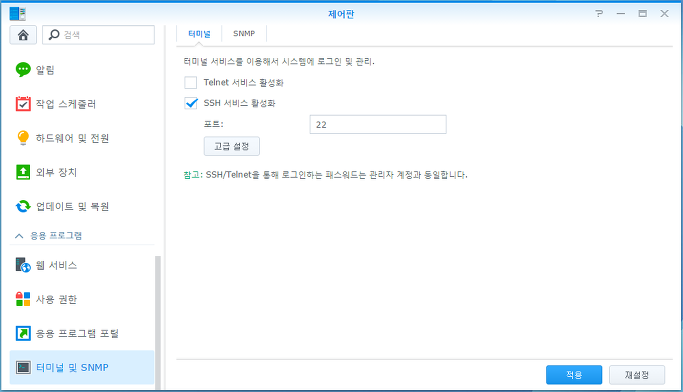This screenshot has width=683, height=392.
Task: Click the sidebar vertical scrollbar
Action: (158, 322)
